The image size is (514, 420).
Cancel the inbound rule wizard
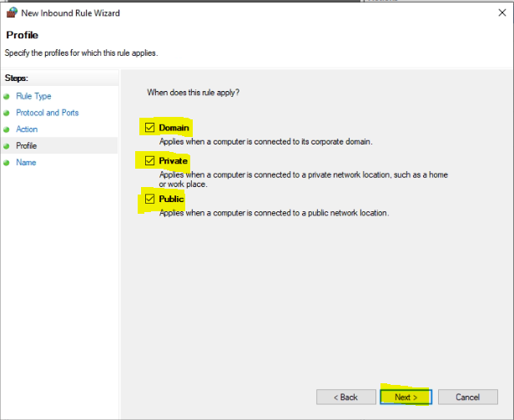468,397
